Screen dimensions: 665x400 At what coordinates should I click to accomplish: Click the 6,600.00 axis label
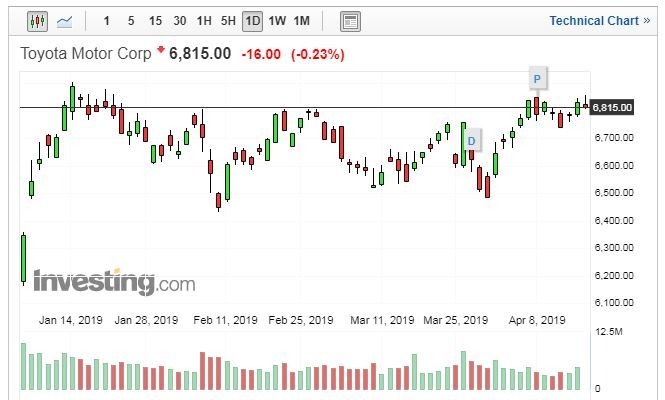[x=614, y=165]
